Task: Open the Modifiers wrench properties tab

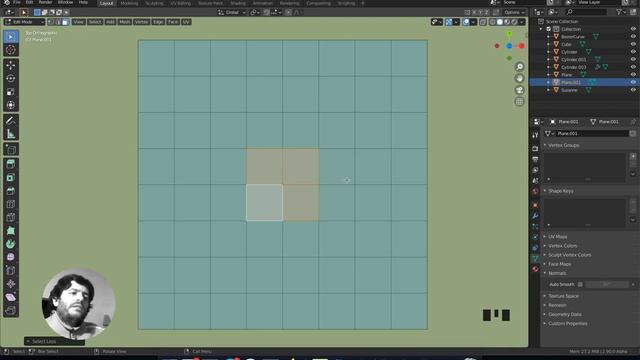Action: 535,216
